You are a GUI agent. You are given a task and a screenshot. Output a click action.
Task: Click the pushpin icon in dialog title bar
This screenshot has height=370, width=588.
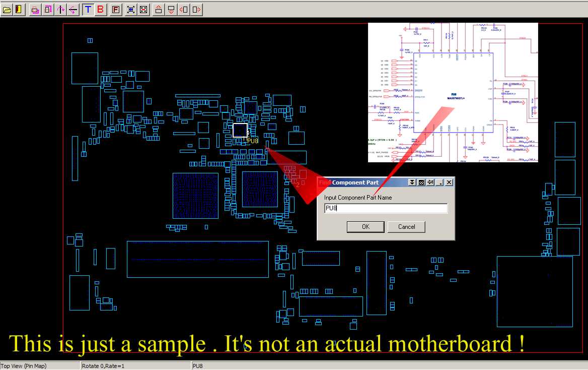430,182
